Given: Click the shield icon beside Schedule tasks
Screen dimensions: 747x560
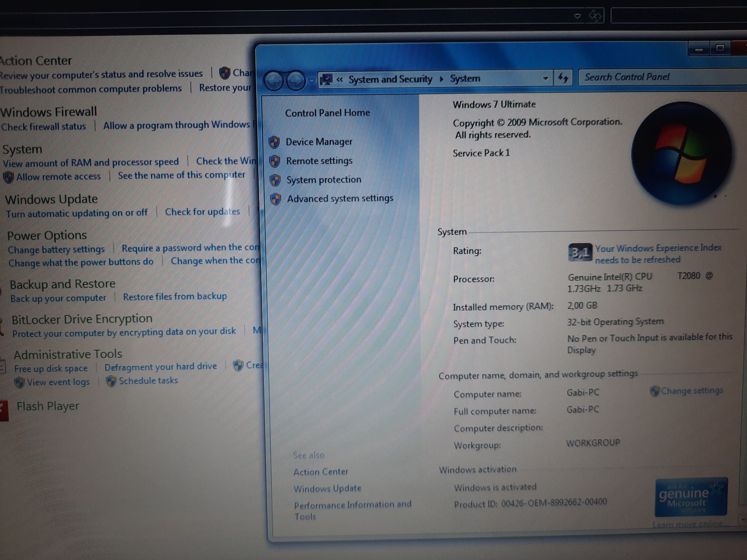Looking at the screenshot, I should pyautogui.click(x=111, y=381).
